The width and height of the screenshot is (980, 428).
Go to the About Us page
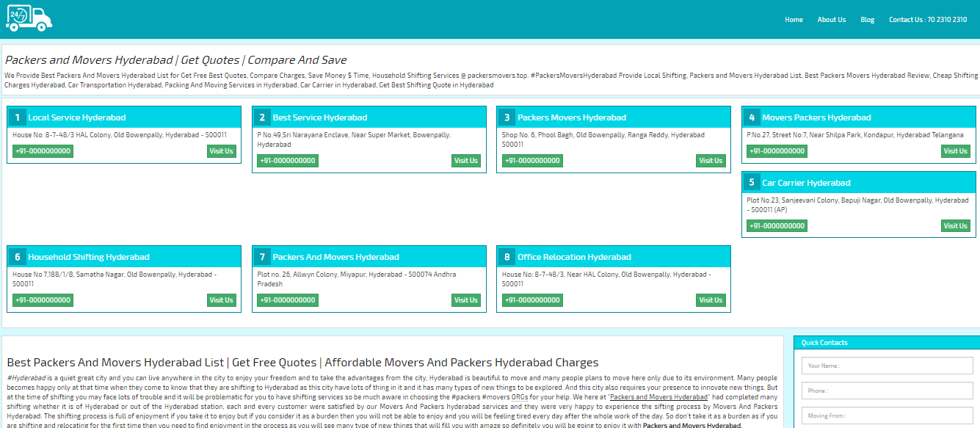coord(831,20)
